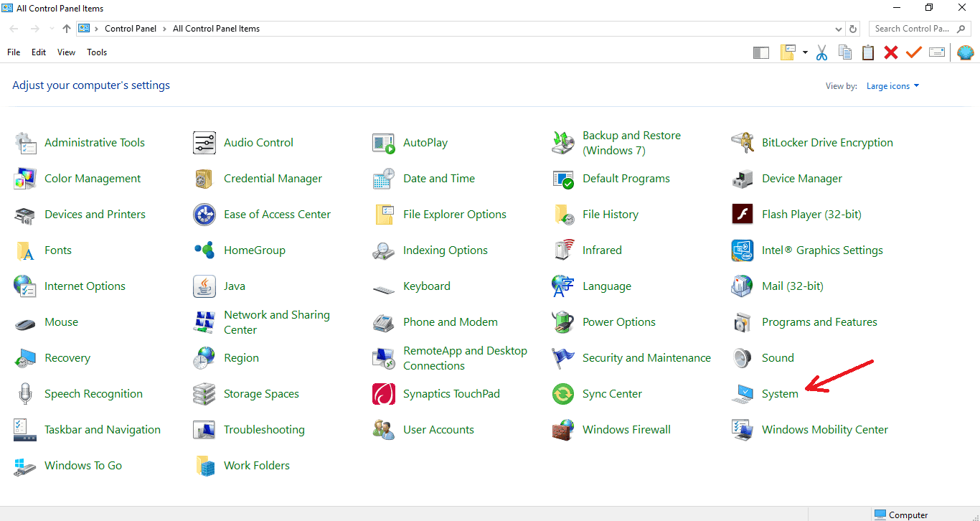
Task: Open Synaptics TouchPad settings
Action: [x=436, y=394]
